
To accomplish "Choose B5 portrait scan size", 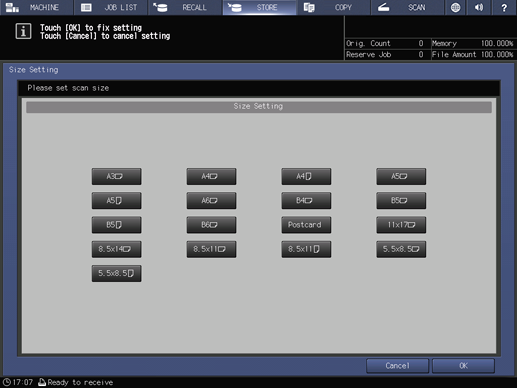I will click(x=116, y=225).
